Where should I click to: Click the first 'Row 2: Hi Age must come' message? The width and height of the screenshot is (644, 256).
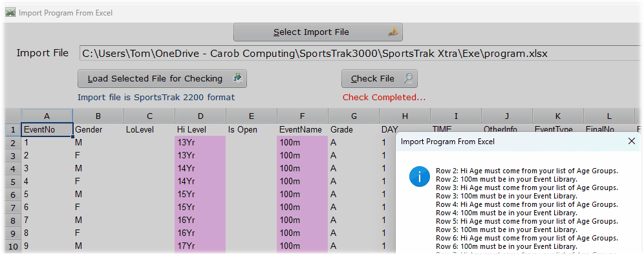pyautogui.click(x=527, y=171)
